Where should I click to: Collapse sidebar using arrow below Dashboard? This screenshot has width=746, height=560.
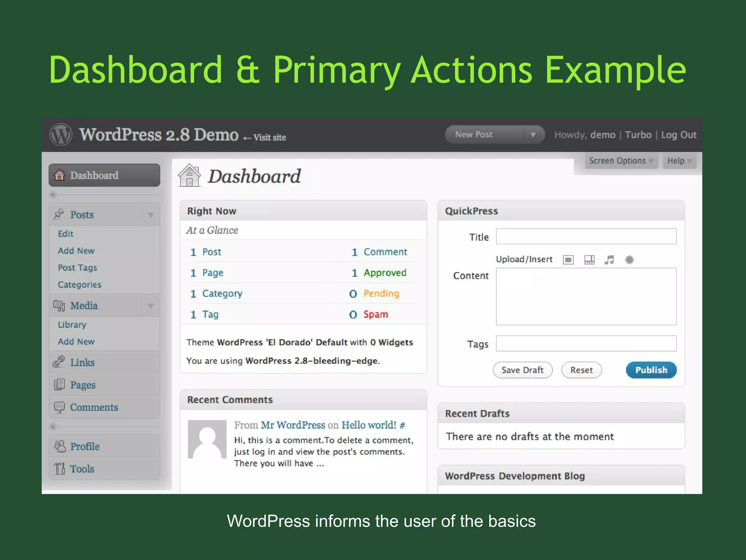(53, 195)
